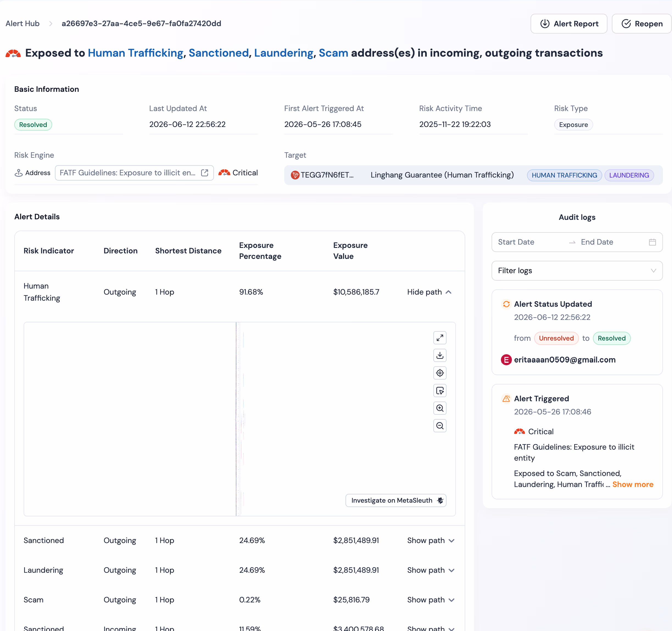Click the Resolved status badge in Basic Information
The image size is (672, 631).
[33, 124]
